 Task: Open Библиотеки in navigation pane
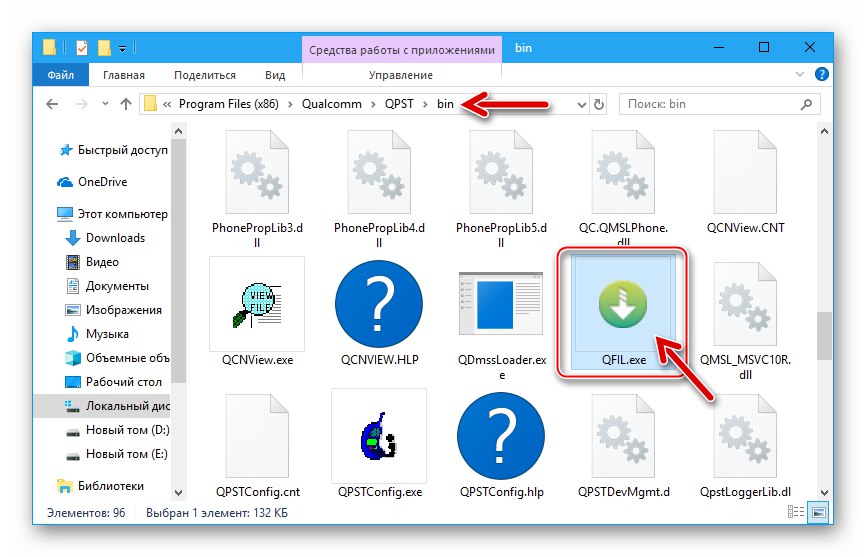[101, 486]
